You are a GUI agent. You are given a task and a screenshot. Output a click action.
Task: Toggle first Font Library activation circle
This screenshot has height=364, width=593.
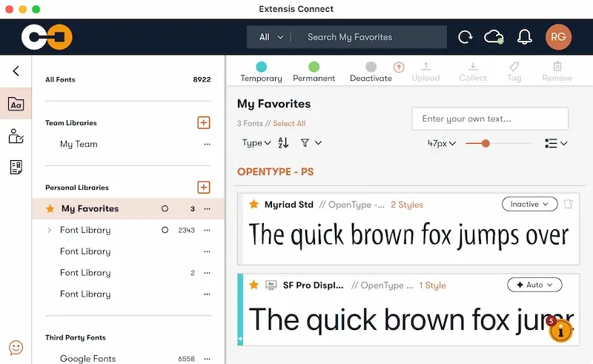click(x=165, y=230)
